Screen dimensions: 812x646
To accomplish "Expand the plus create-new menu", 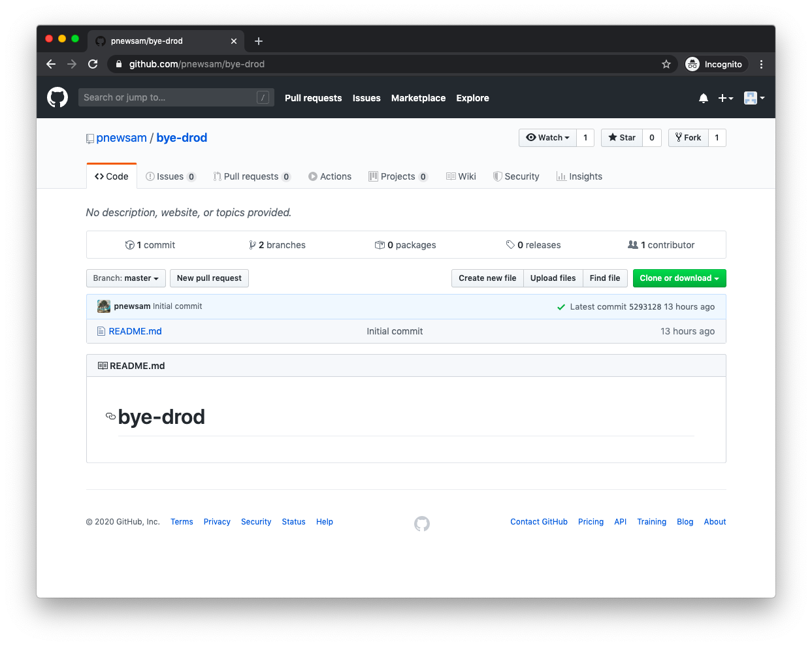I will pos(726,98).
